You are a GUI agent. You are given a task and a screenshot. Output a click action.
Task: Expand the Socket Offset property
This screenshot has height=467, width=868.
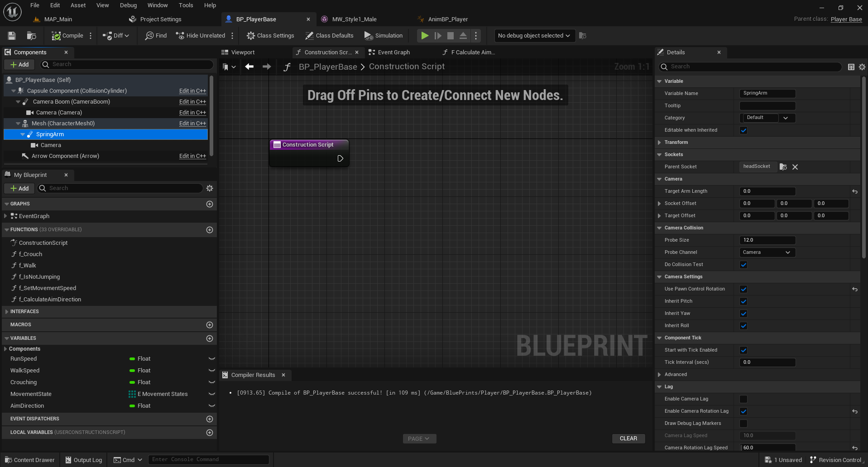click(x=659, y=204)
